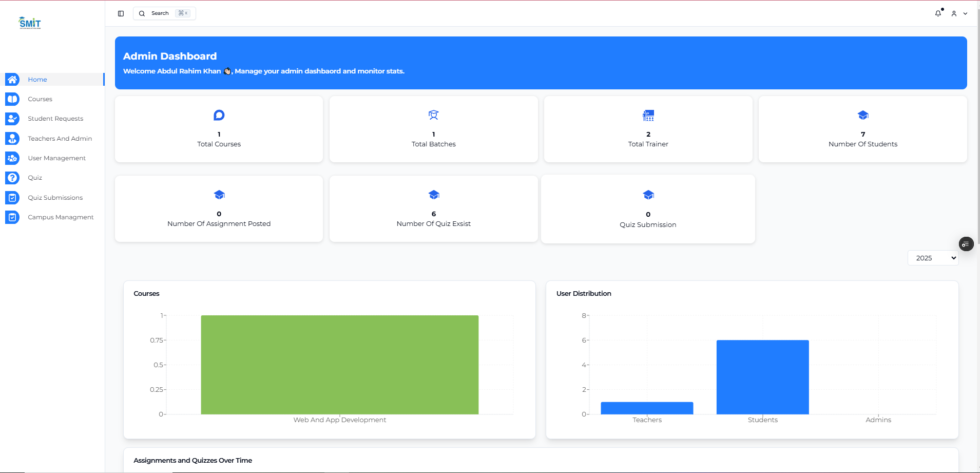Image resolution: width=980 pixels, height=473 pixels.
Task: Go to Home in the sidebar
Action: point(37,80)
